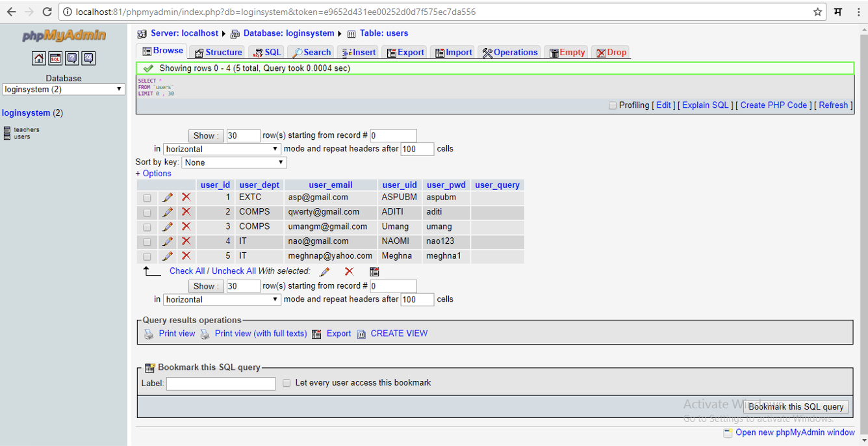Open the upper horizontal display mode dropdown

pos(222,149)
